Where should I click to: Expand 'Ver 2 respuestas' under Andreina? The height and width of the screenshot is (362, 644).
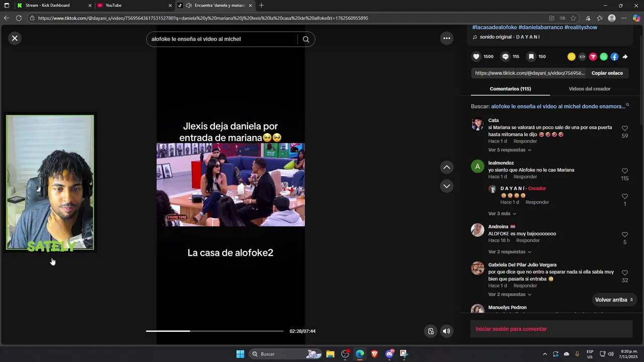click(510, 252)
